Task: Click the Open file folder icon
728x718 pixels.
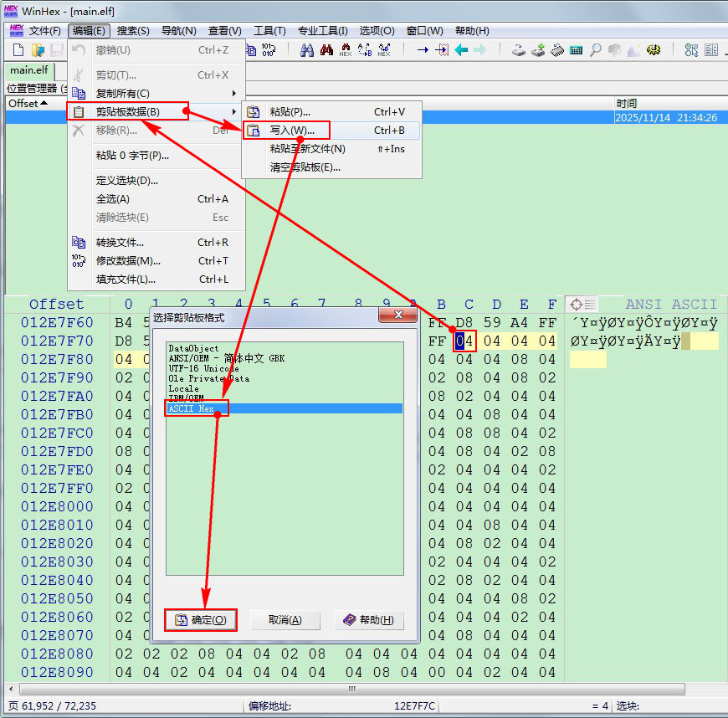Action: pos(38,50)
